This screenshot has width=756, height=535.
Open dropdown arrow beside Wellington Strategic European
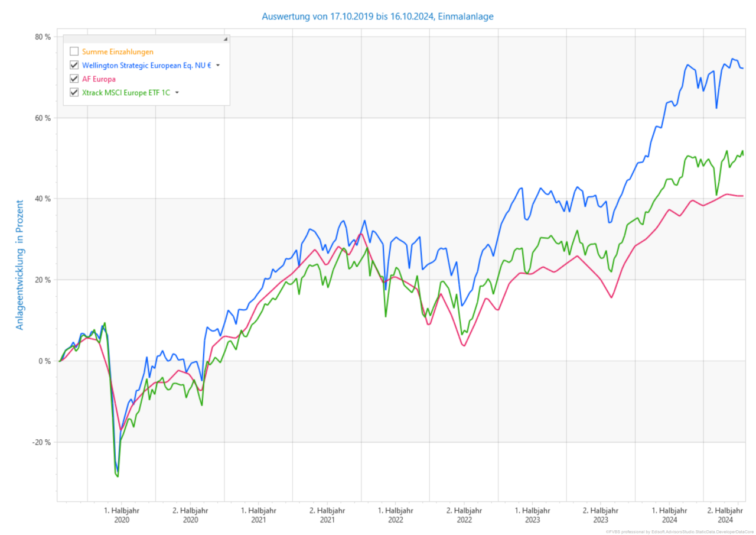click(218, 65)
